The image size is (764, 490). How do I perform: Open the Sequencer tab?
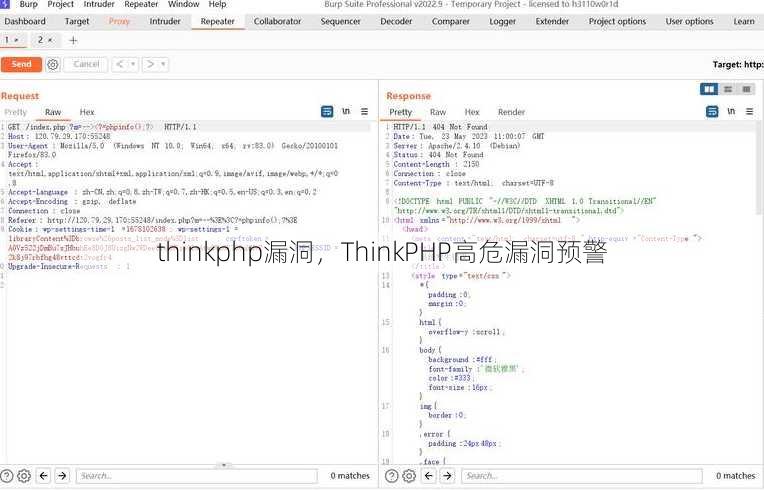341,21
